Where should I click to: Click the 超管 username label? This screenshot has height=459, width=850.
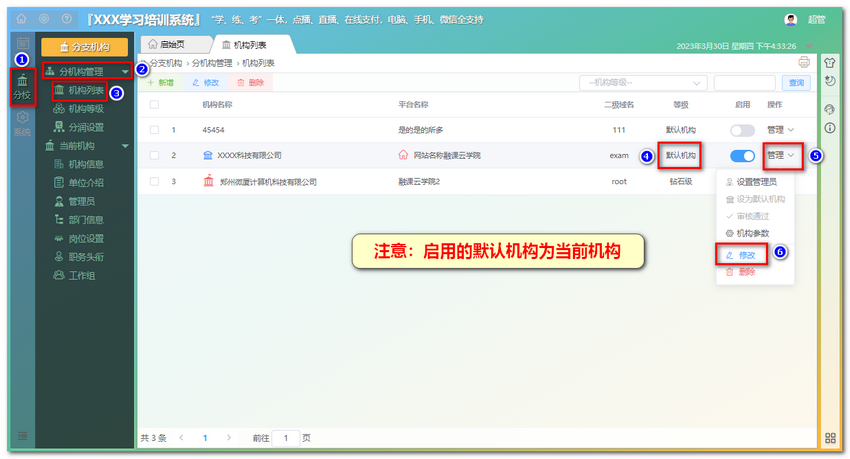pos(816,20)
